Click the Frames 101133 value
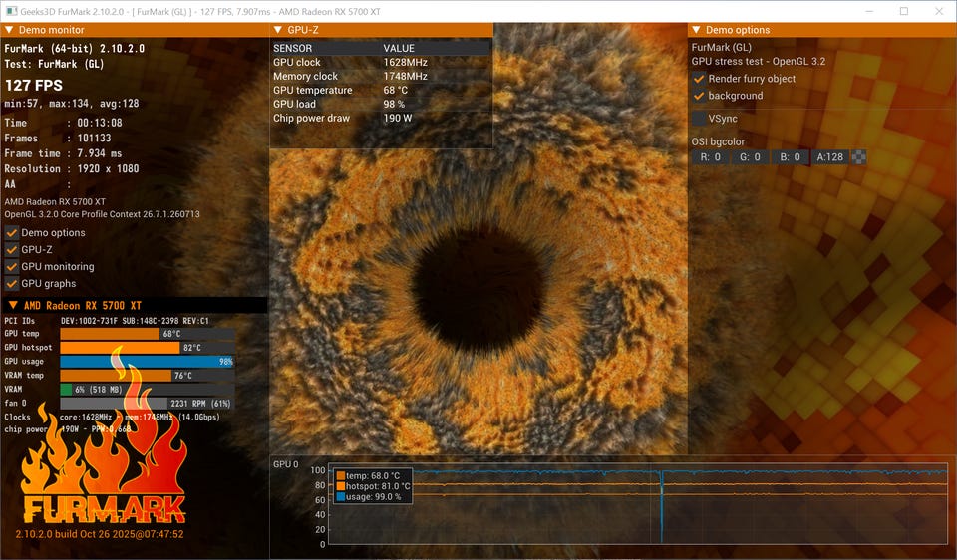 pos(94,139)
